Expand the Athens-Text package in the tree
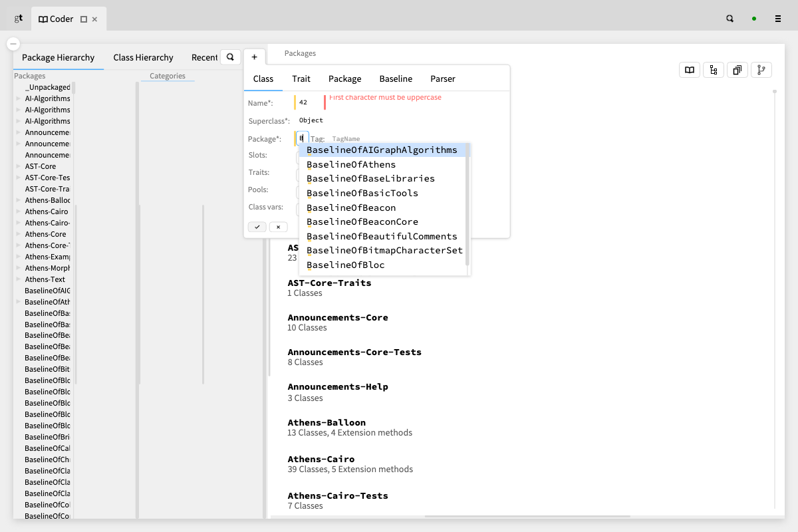The height and width of the screenshot is (532, 798). (x=19, y=279)
